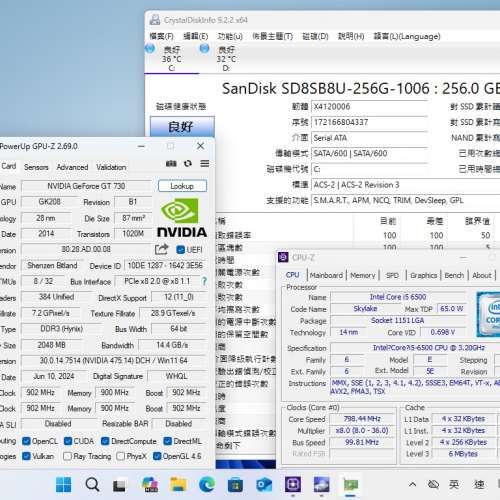Select disk D: status icon in CrystalDiskInfo
500x500 pixels.
(x=204, y=49)
